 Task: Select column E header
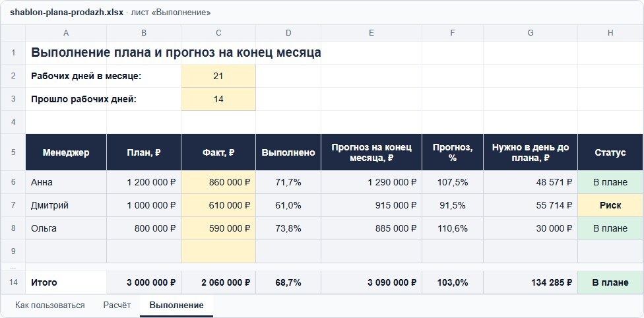(371, 33)
